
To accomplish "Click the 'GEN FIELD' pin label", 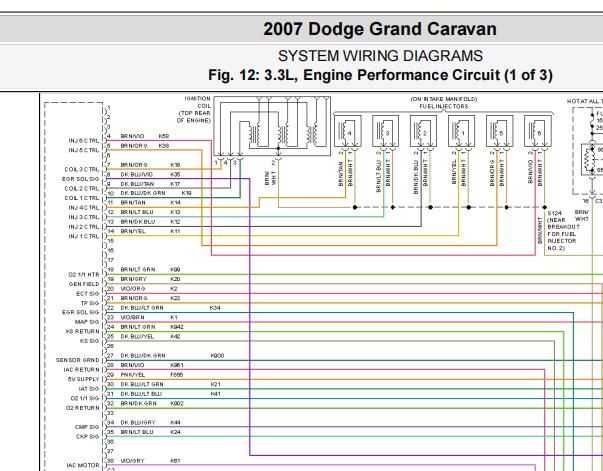I will tap(84, 285).
